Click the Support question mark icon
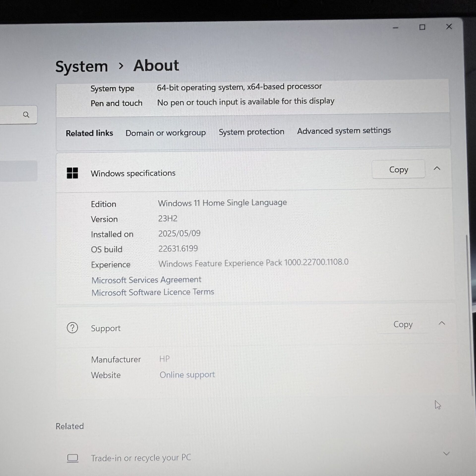Viewport: 476px width, 476px height. coord(72,328)
